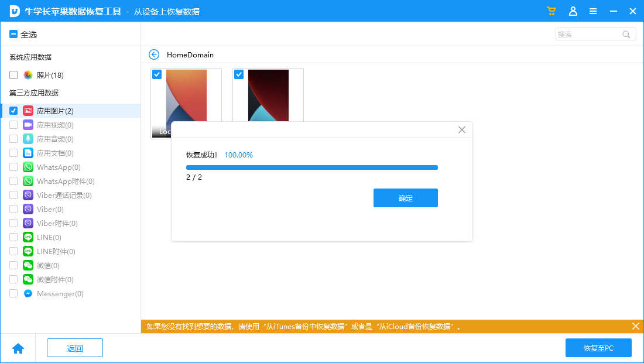Enable the 应用视频 checkbox
This screenshot has height=363, width=644.
pos(13,124)
